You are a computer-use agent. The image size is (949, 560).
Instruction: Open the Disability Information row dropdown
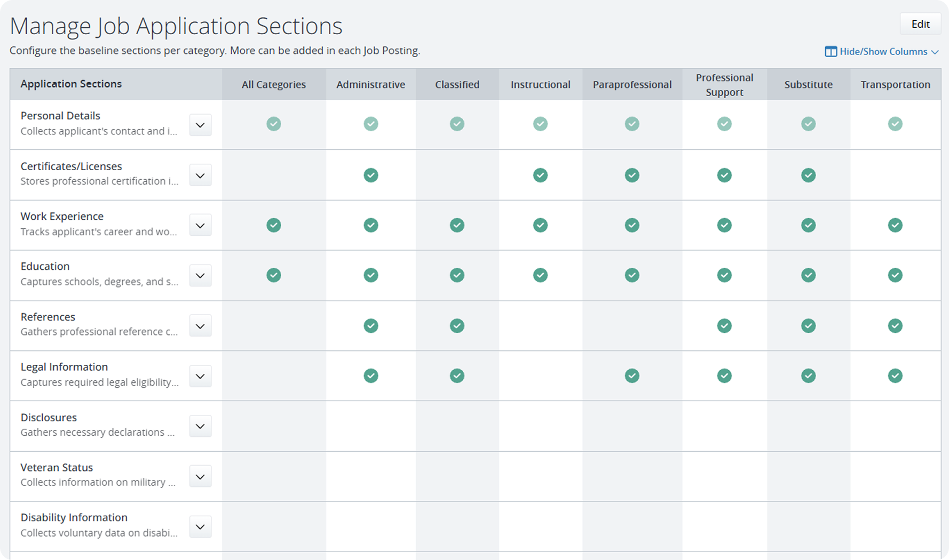pos(200,527)
